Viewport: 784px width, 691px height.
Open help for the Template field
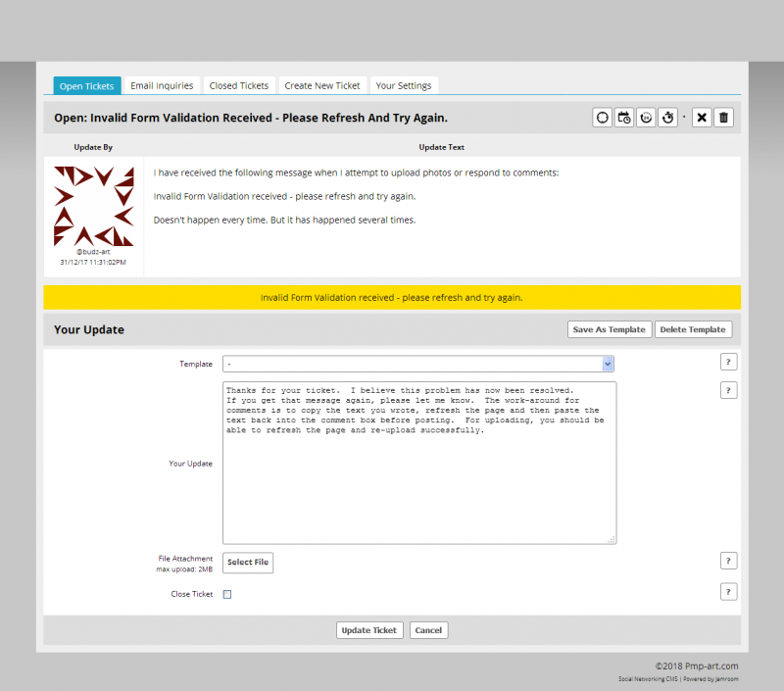(x=729, y=362)
